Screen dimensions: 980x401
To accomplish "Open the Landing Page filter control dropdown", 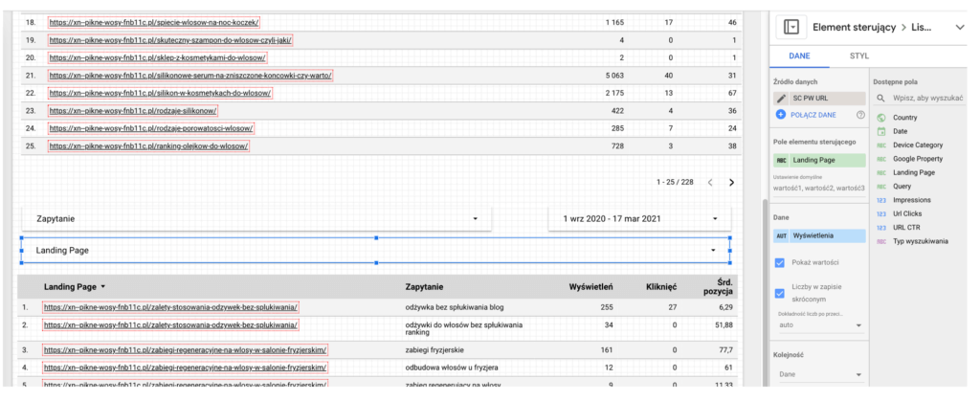I will tap(712, 250).
